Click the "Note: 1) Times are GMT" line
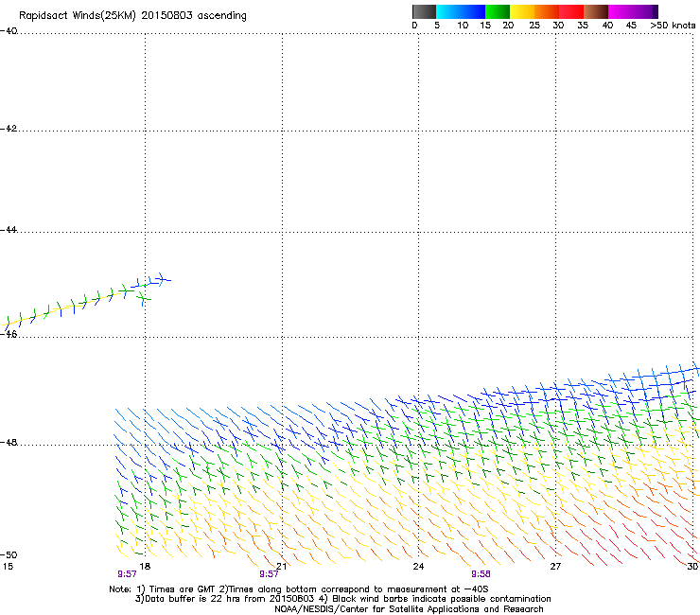The height and width of the screenshot is (615, 700). pos(299,589)
